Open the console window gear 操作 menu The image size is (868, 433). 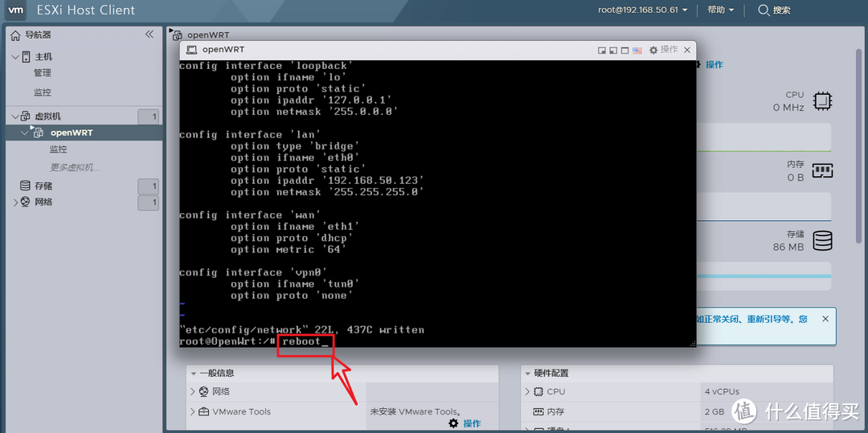coord(663,50)
